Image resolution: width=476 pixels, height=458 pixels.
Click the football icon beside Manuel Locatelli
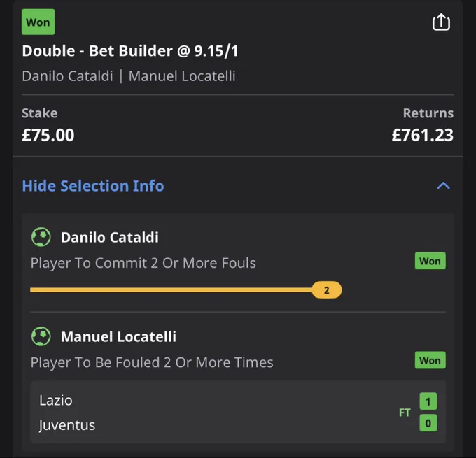pos(41,336)
